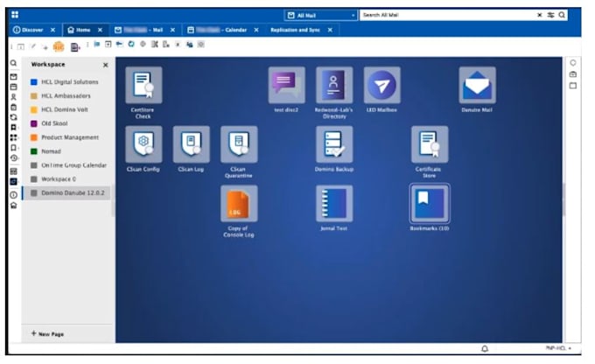
Task: Open the CertStore Check database tile
Action: (143, 86)
